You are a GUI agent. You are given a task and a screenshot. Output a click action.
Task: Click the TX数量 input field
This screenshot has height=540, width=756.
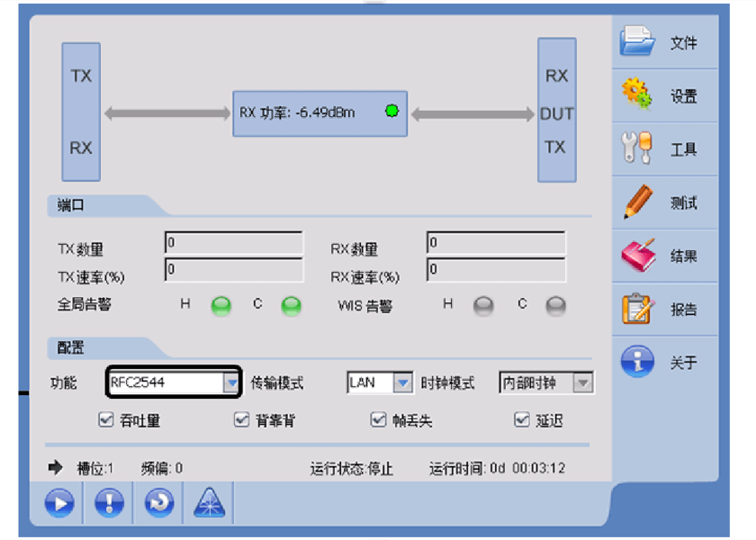(x=234, y=243)
